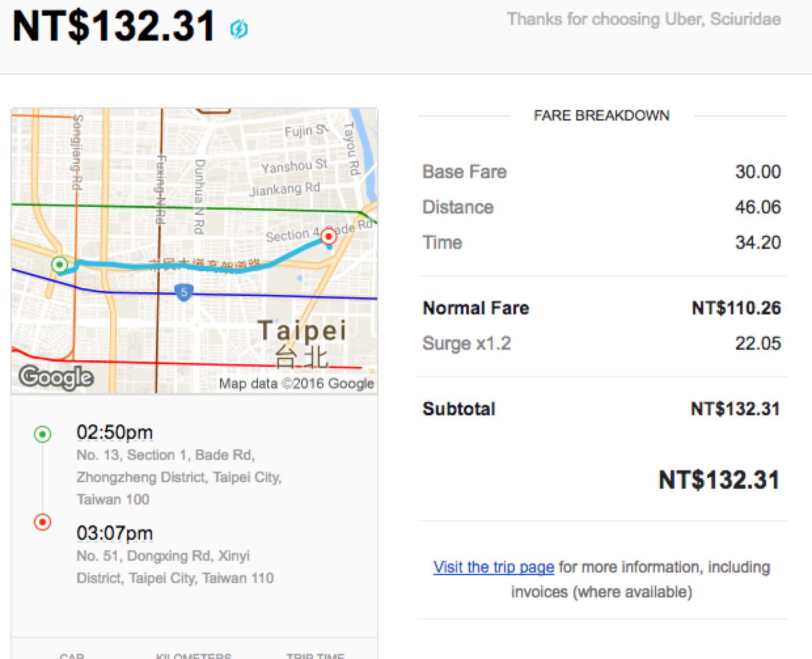Open the Visit the trip page link

494,567
